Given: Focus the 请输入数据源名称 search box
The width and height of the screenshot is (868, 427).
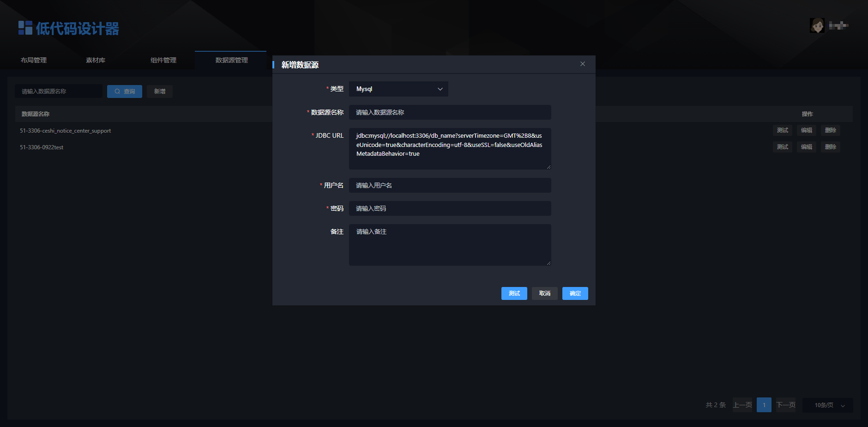Looking at the screenshot, I should 59,91.
